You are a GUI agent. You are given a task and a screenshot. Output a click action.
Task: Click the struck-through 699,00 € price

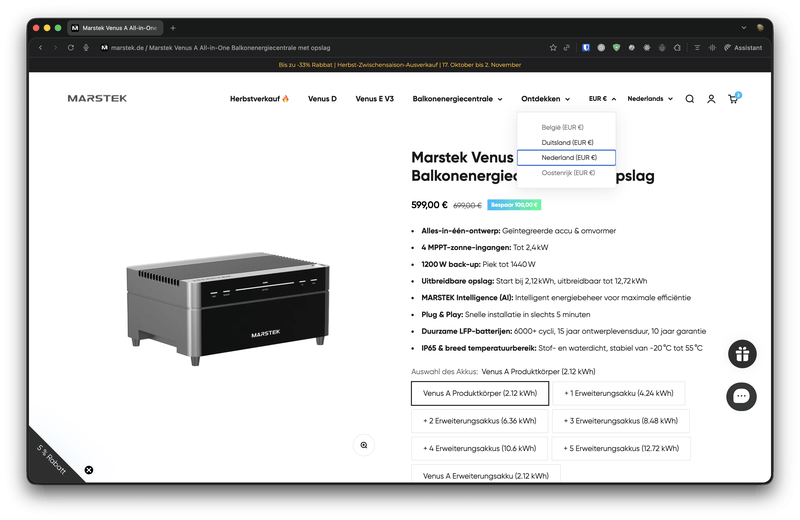click(467, 205)
